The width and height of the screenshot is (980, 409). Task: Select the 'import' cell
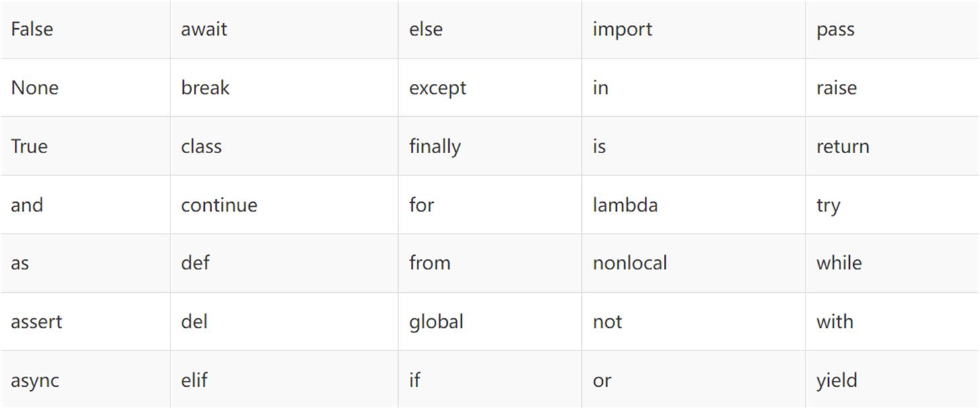point(693,30)
